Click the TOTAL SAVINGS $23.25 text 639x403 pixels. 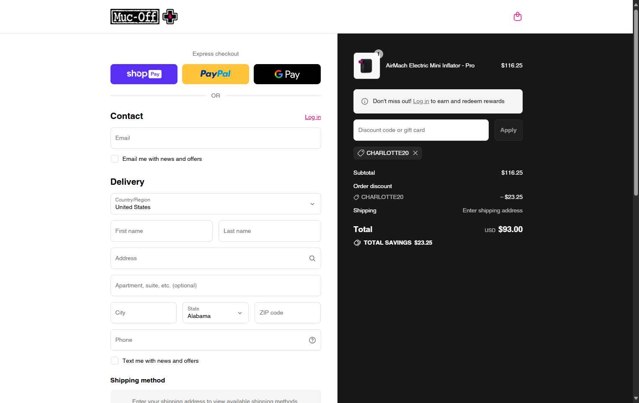tap(398, 243)
